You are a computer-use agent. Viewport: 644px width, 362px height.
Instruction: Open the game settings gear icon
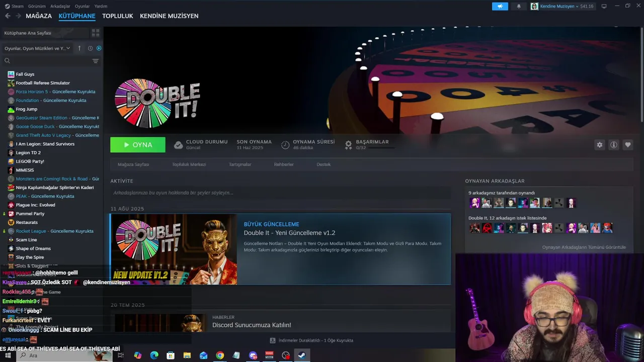click(x=599, y=145)
